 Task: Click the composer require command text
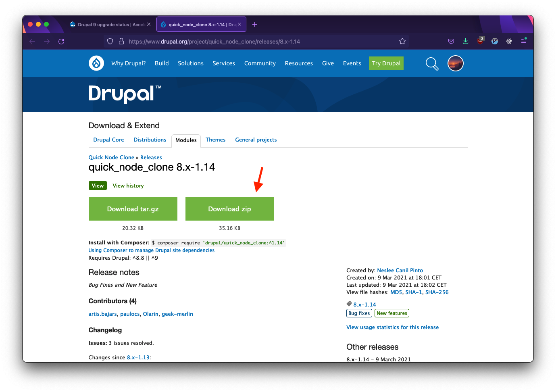[x=218, y=243]
